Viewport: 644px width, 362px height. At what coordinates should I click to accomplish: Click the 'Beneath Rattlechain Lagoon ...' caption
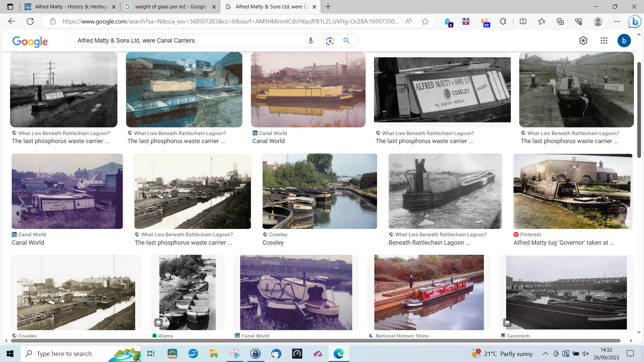(429, 243)
